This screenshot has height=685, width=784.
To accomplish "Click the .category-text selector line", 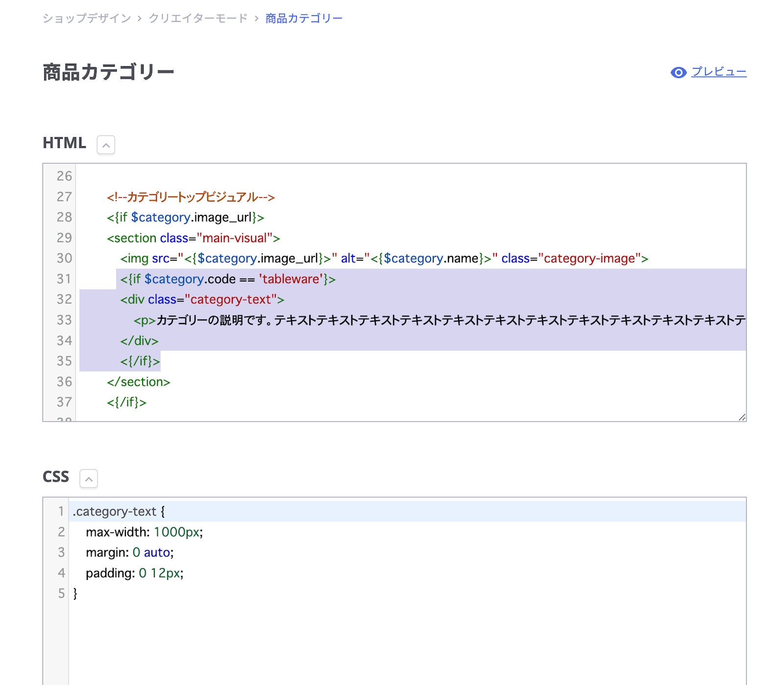I will pos(119,511).
